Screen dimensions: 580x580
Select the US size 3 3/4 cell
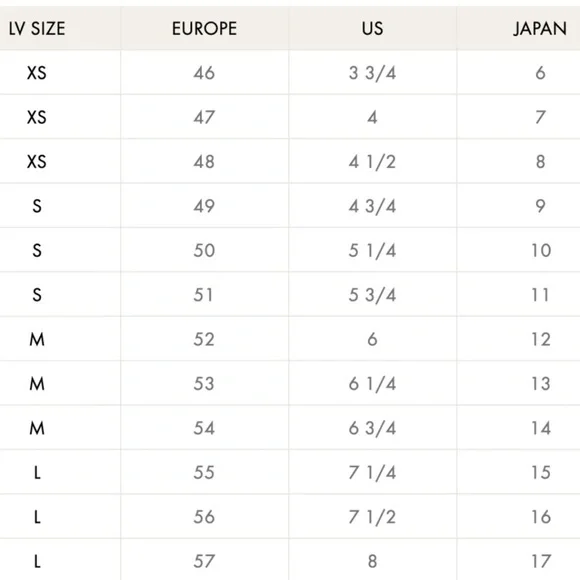coord(372,73)
